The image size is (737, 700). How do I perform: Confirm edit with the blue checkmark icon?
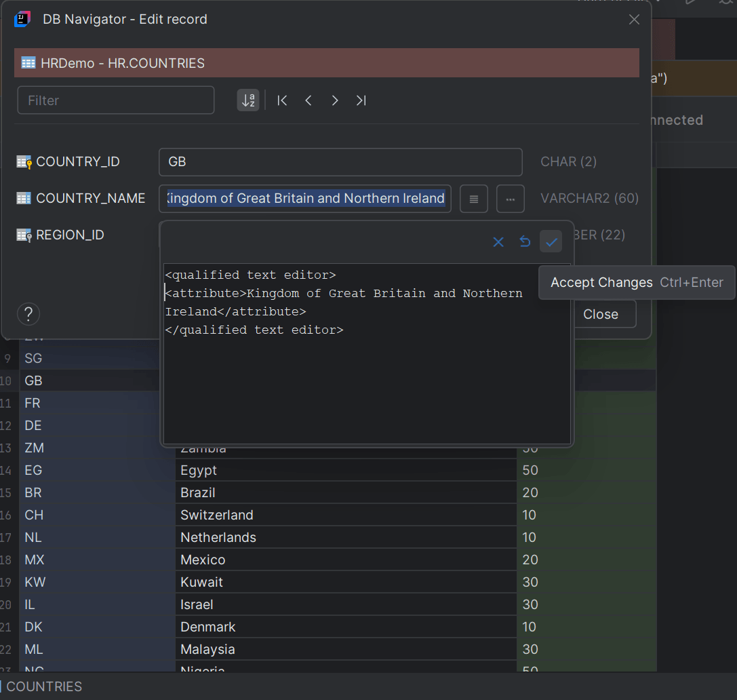tap(551, 241)
